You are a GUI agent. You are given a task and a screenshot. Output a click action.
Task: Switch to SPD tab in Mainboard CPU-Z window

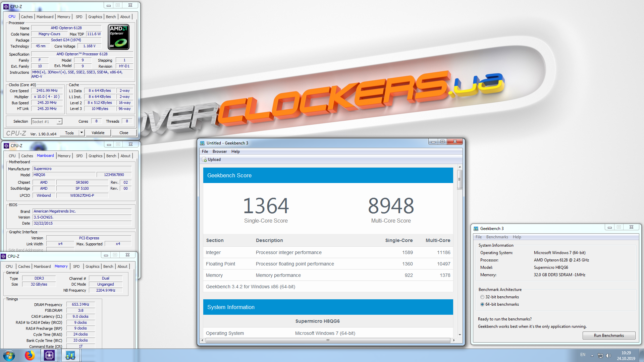pyautogui.click(x=79, y=156)
